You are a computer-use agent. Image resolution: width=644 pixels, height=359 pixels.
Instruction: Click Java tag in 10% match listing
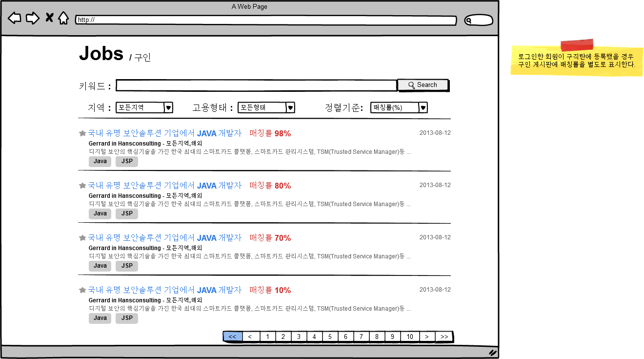tap(100, 318)
